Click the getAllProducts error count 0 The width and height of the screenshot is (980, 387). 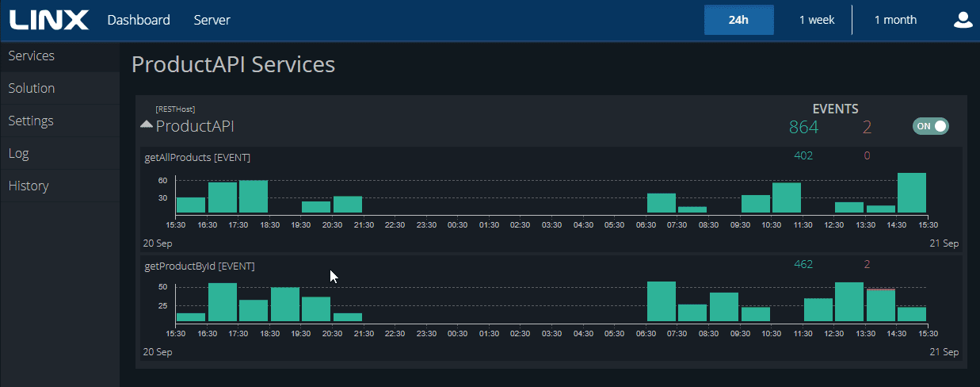tap(867, 155)
